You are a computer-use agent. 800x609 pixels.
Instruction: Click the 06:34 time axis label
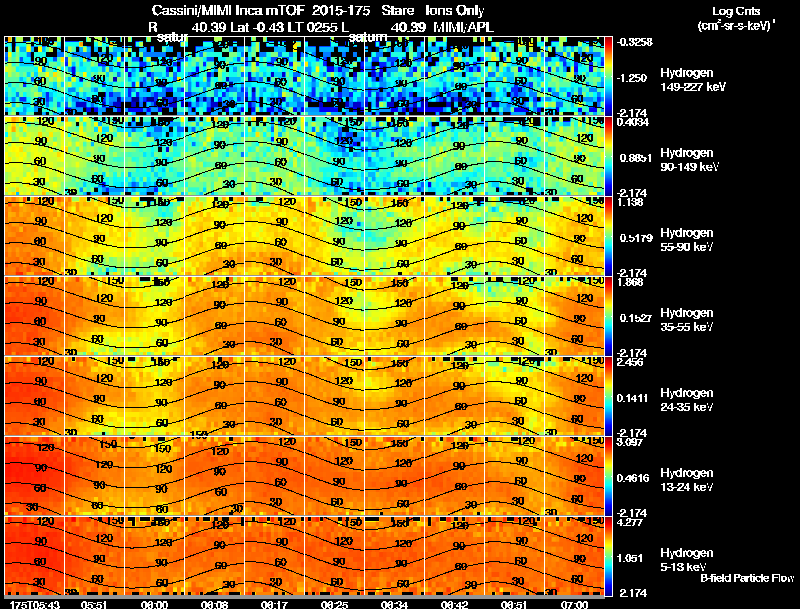394,604
